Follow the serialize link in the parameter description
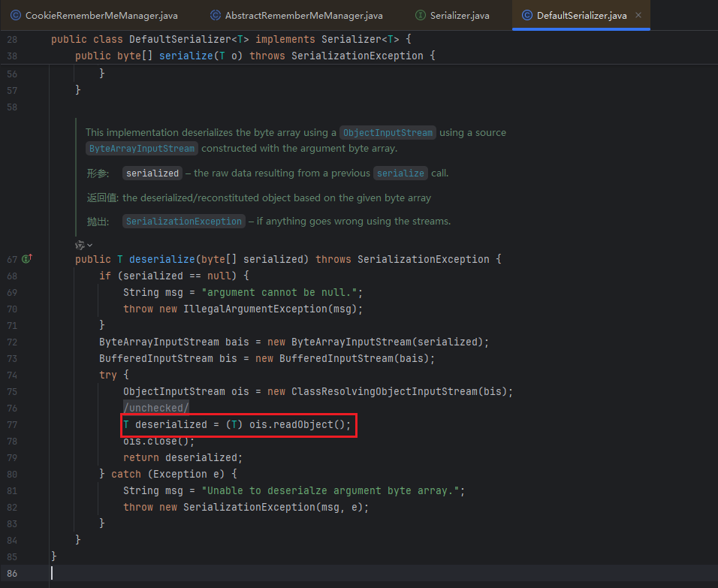This screenshot has width=718, height=588. pos(400,173)
